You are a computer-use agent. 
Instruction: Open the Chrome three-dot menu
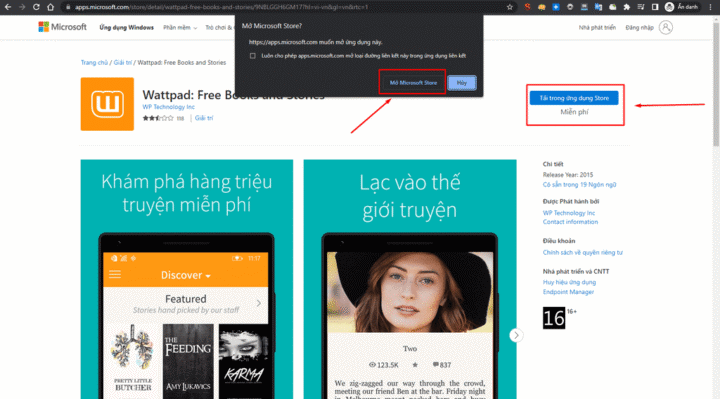coord(710,7)
